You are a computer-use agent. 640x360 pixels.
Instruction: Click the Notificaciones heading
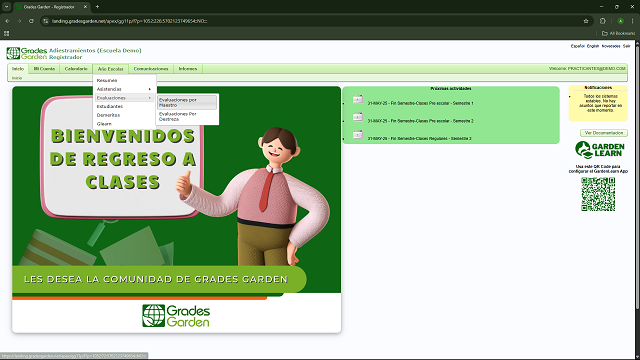598,88
